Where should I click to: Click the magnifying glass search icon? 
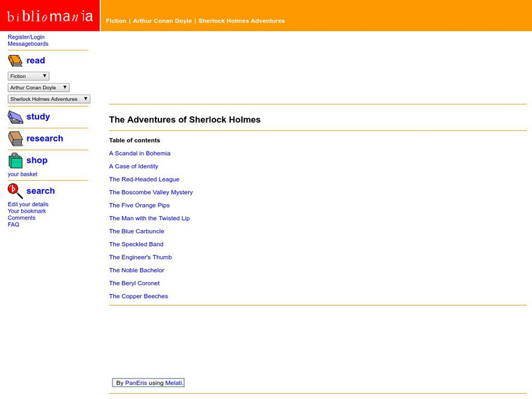point(15,191)
